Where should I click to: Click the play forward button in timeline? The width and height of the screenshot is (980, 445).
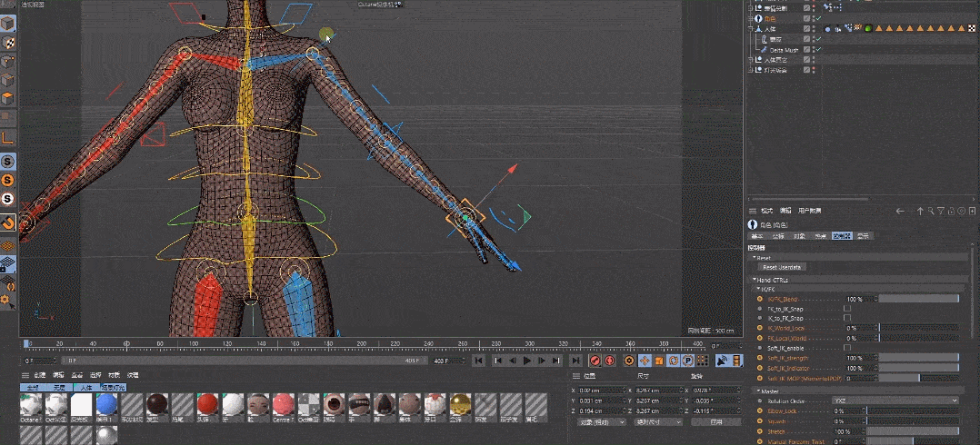527,361
